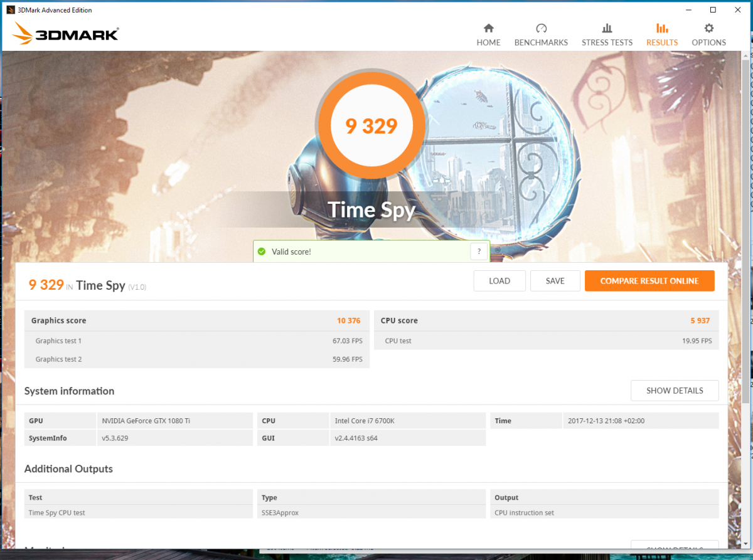Click the vertical scrollbar thumb
Image resolution: width=753 pixels, height=560 pixels.
pyautogui.click(x=745, y=232)
